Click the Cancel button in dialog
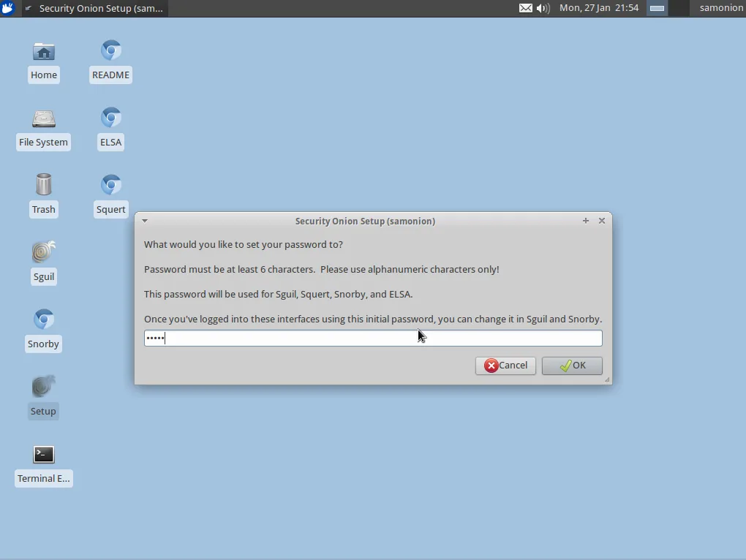This screenshot has height=560, width=746. [x=505, y=366]
